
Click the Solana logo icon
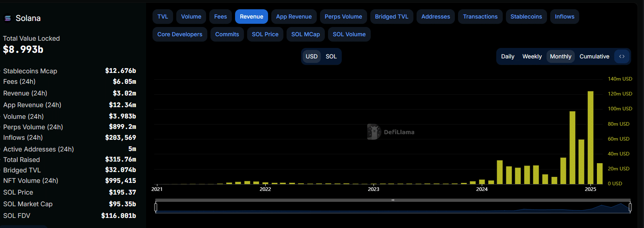[8, 18]
